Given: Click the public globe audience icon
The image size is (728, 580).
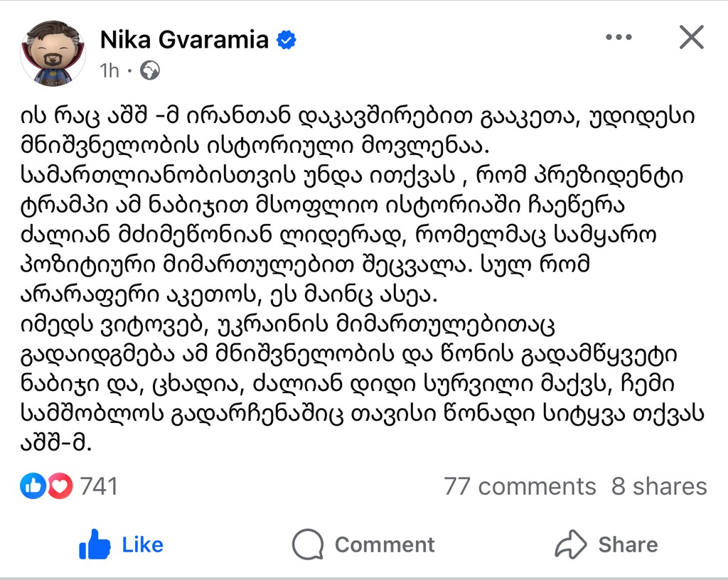Looking at the screenshot, I should coord(150,70).
